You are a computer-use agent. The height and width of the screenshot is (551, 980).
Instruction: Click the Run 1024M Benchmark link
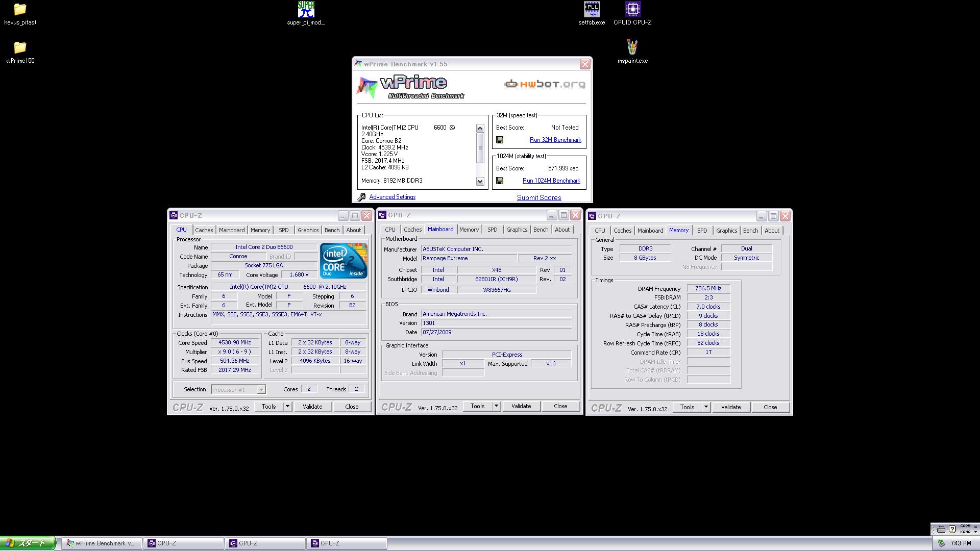pyautogui.click(x=551, y=181)
